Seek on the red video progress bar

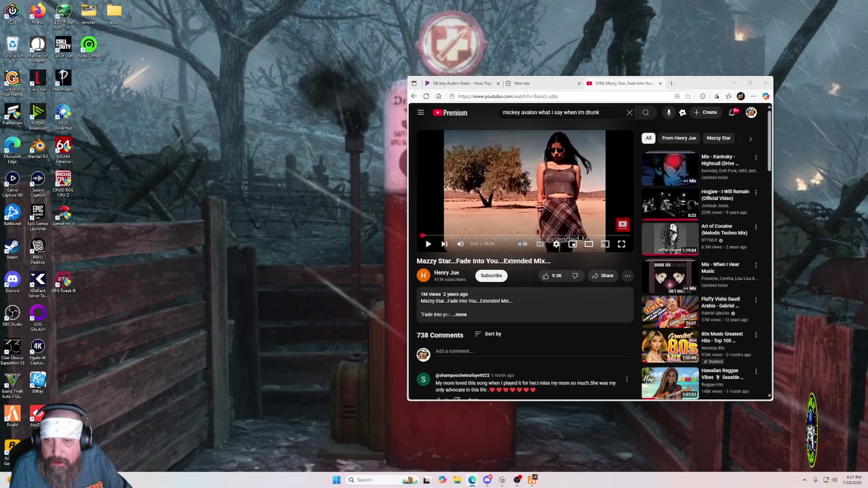tap(525, 236)
